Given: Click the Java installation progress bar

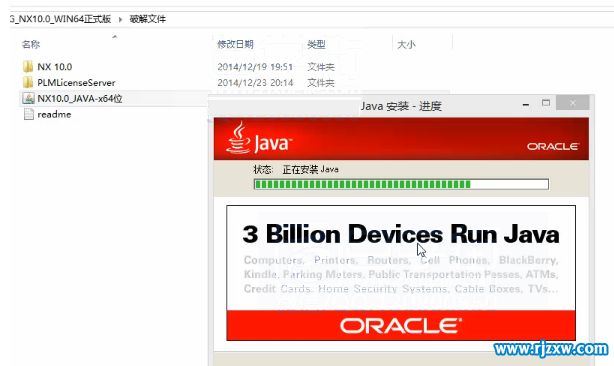Looking at the screenshot, I should coord(401,184).
